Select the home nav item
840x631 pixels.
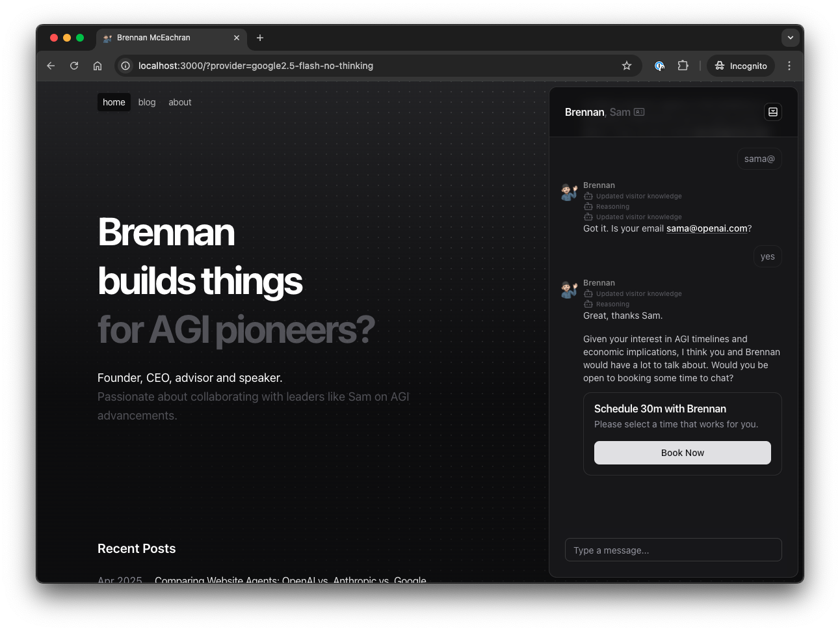114,102
